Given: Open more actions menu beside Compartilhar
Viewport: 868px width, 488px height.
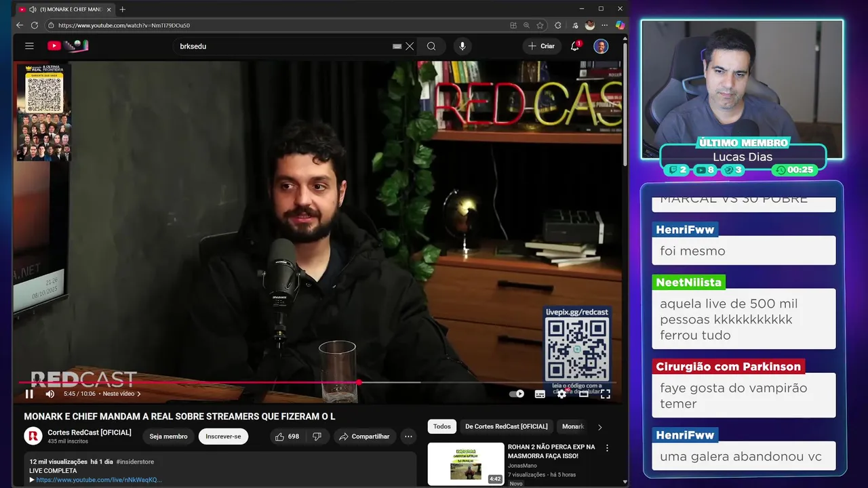Looking at the screenshot, I should coord(408,436).
